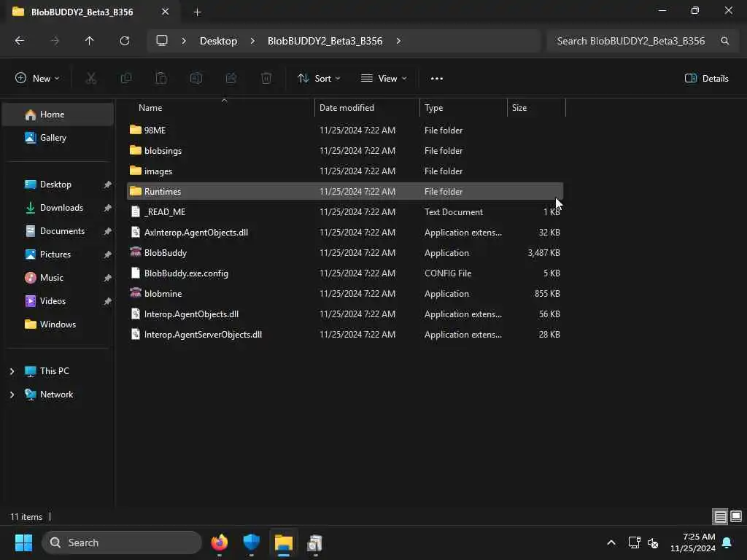Select the BlobBuddy application file
This screenshot has height=560, width=747.
pyautogui.click(x=345, y=253)
